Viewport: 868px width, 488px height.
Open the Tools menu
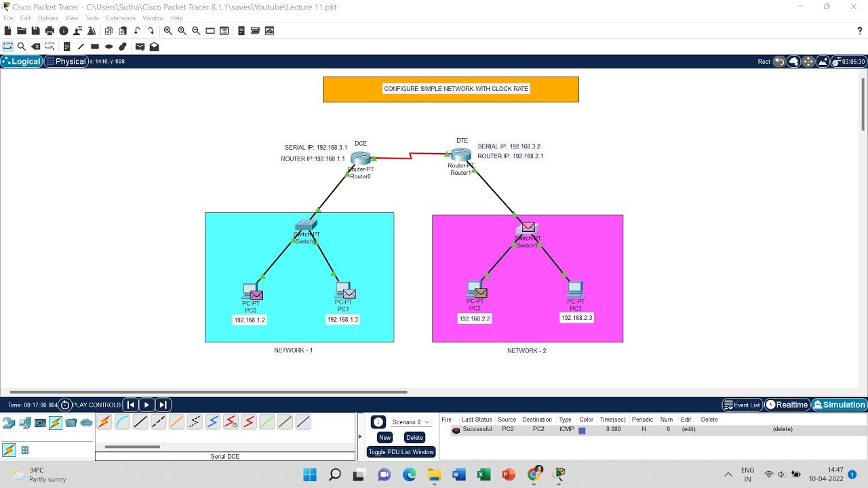click(x=92, y=18)
